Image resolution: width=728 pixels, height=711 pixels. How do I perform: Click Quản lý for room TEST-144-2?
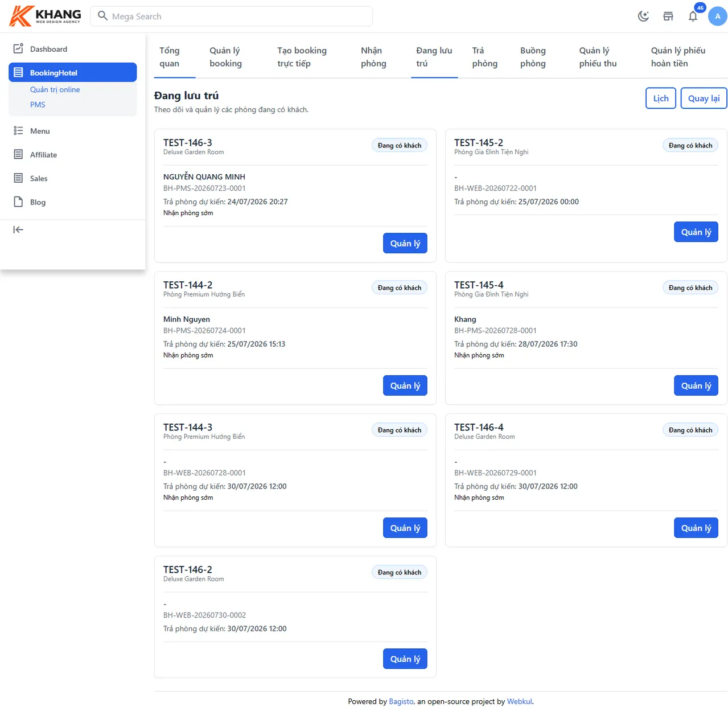[x=405, y=385]
